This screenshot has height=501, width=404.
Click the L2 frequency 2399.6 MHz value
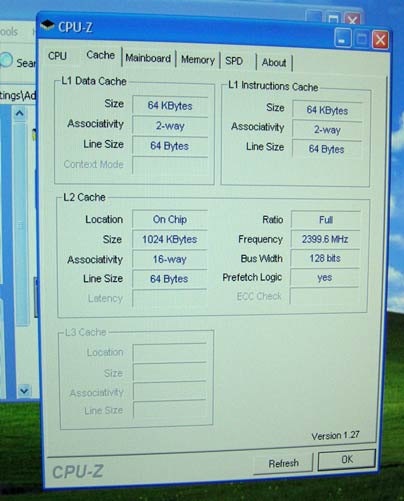(325, 239)
